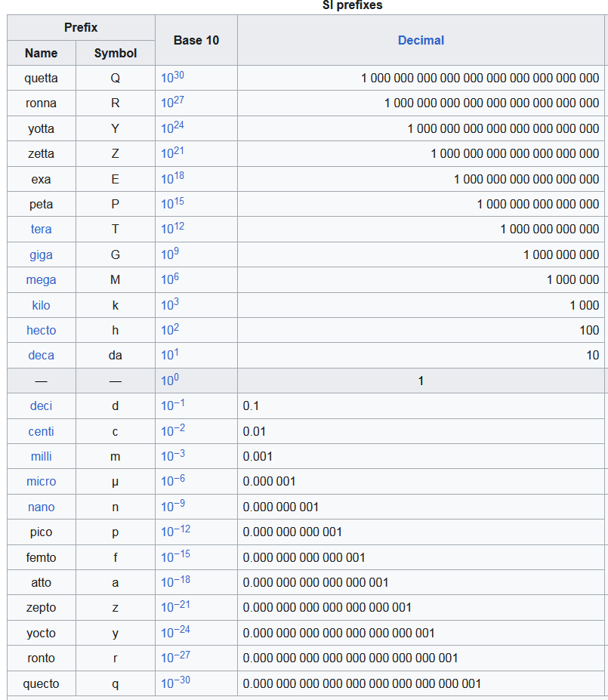608x700 pixels.
Task: Click the 10^−1 link in deci row
Action: (x=173, y=405)
